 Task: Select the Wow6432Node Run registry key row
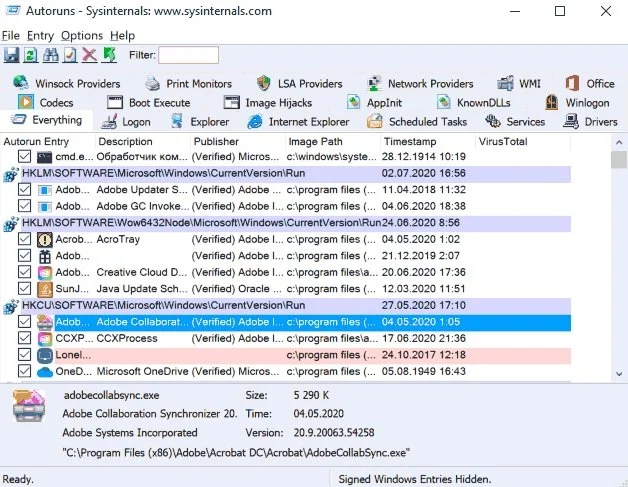tap(286, 223)
